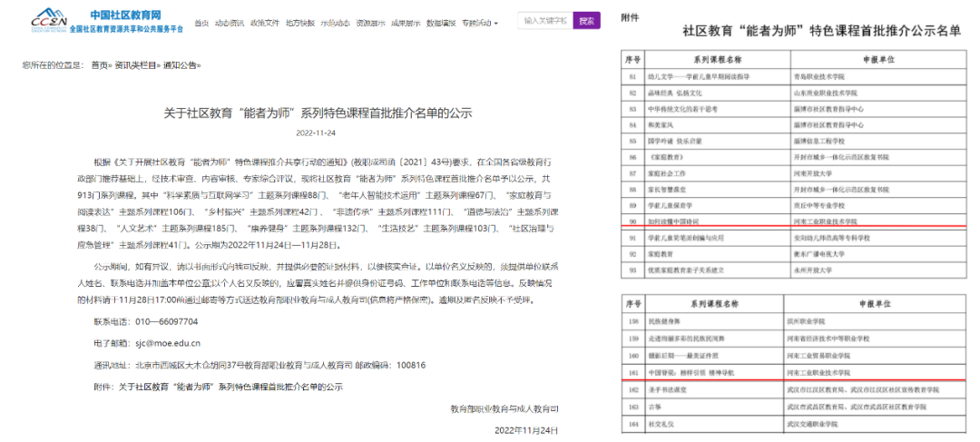Click the signature 教育部职业教育与成人教育司
Screen dimensions: 980x442
pyautogui.click(x=504, y=408)
